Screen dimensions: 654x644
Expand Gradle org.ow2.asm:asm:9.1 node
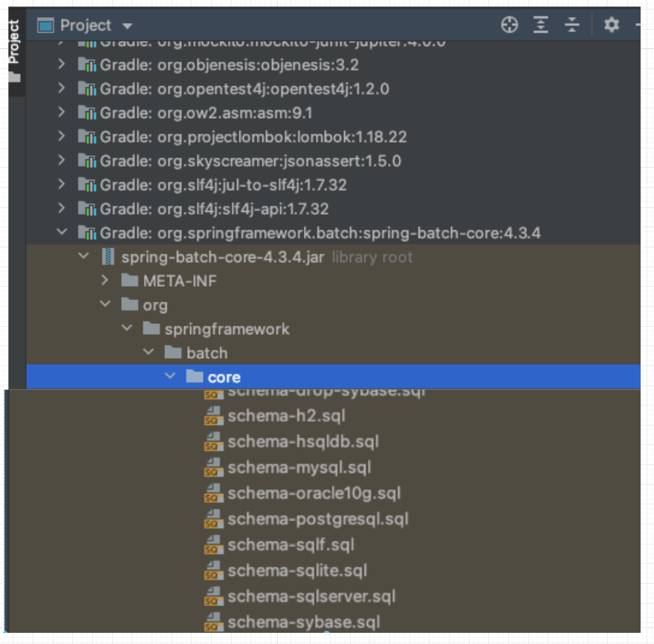click(61, 111)
